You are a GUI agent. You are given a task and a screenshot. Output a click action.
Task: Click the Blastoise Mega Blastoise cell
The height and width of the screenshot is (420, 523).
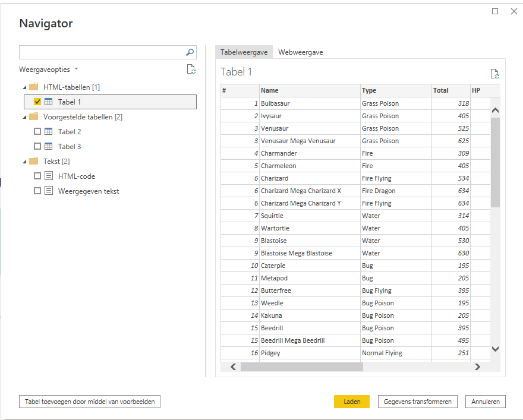(310, 253)
